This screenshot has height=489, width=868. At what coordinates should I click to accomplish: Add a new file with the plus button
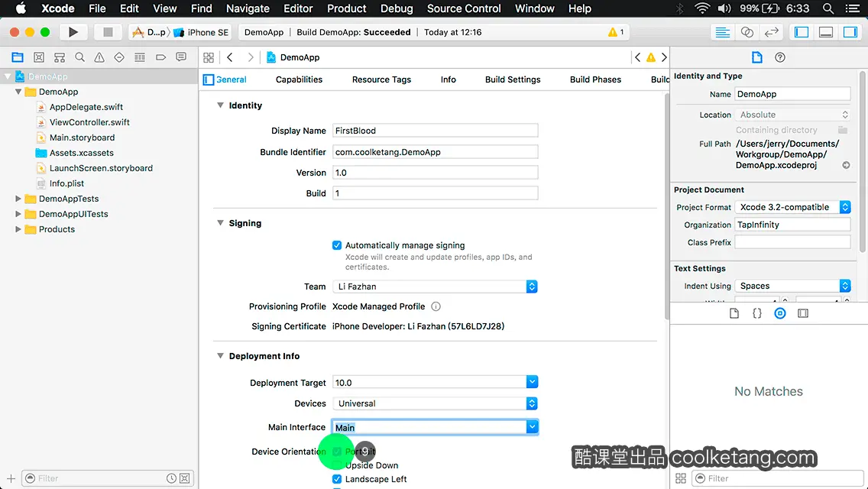click(11, 478)
